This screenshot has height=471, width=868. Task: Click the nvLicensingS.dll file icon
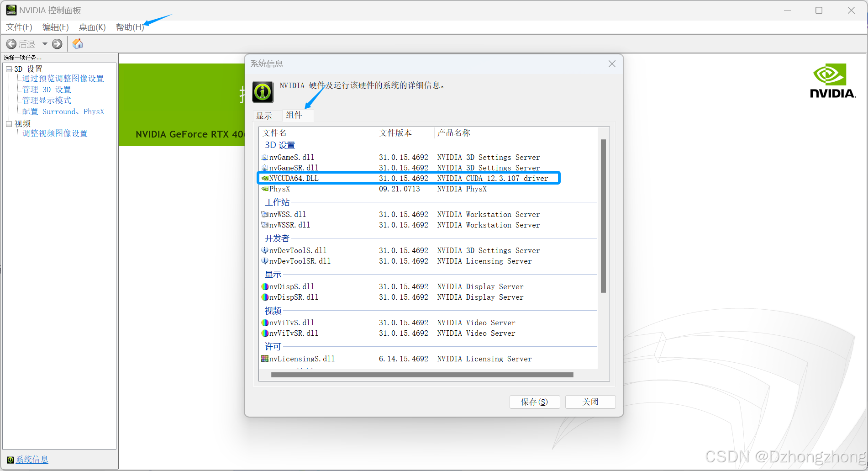(265, 359)
